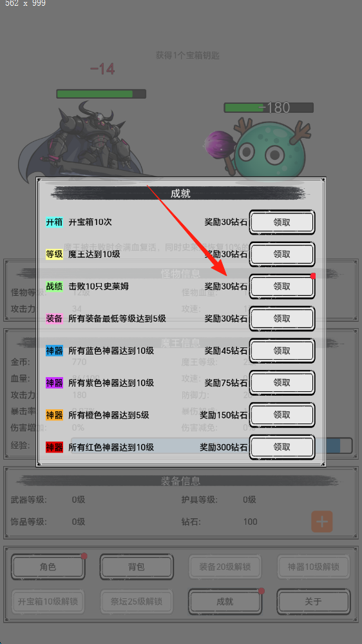Click the blue 神器 category tag
The width and height of the screenshot is (362, 644).
pyautogui.click(x=54, y=351)
